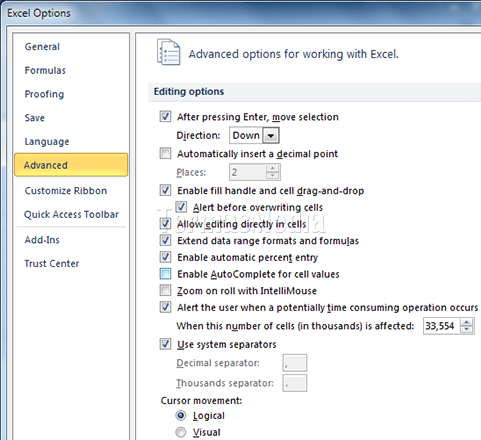
Task: Click the number of cells affected label
Action: [295, 326]
